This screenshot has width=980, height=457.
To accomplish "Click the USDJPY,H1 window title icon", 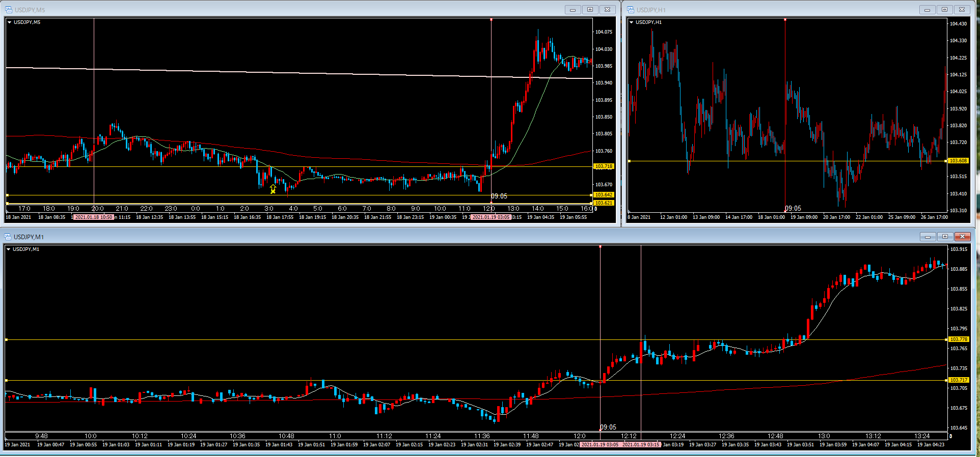I will click(x=631, y=10).
